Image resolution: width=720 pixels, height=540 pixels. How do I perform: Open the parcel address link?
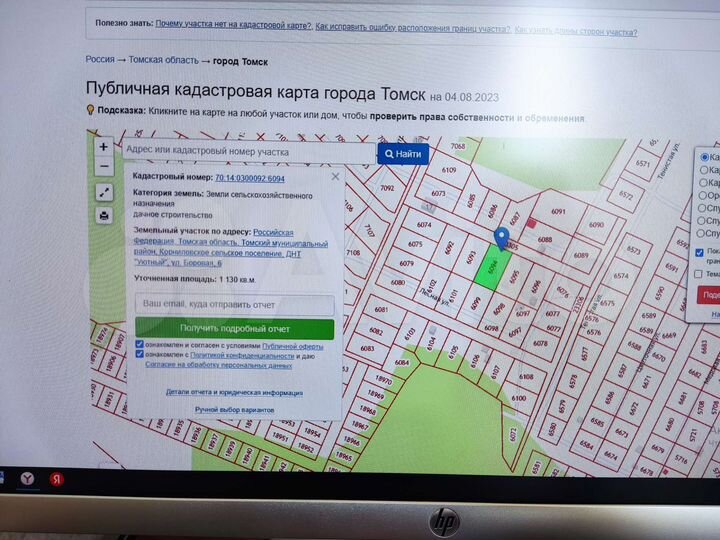tap(231, 248)
